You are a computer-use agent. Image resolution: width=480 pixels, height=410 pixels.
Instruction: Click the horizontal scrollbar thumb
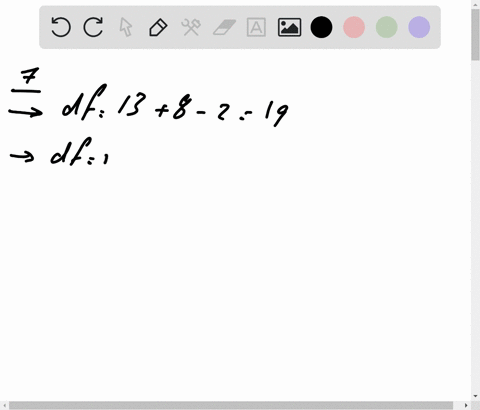[x=231, y=405]
